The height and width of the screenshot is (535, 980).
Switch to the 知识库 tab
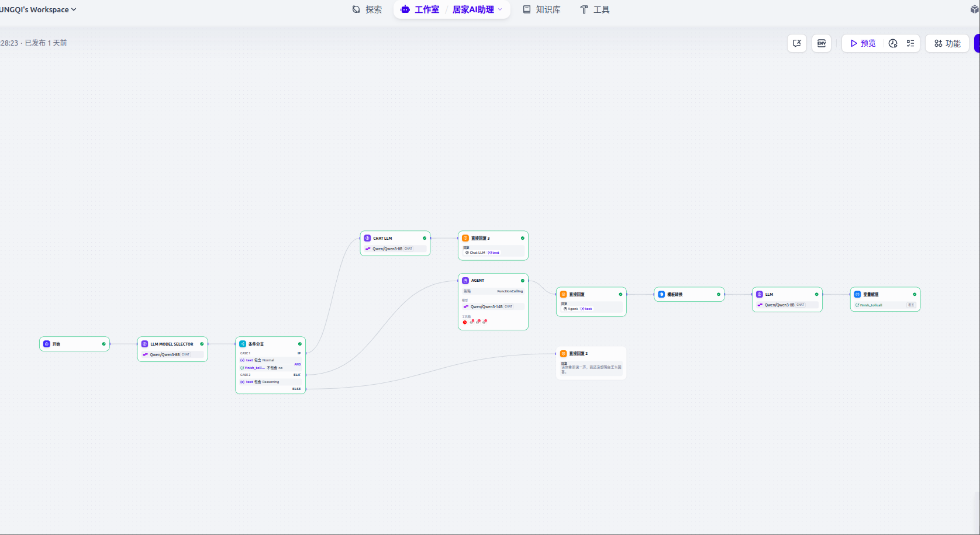tap(541, 10)
